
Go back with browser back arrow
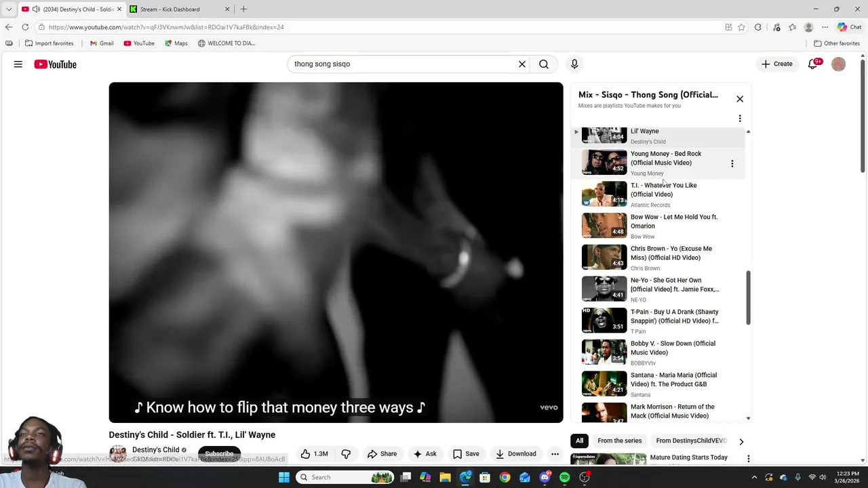point(9,27)
